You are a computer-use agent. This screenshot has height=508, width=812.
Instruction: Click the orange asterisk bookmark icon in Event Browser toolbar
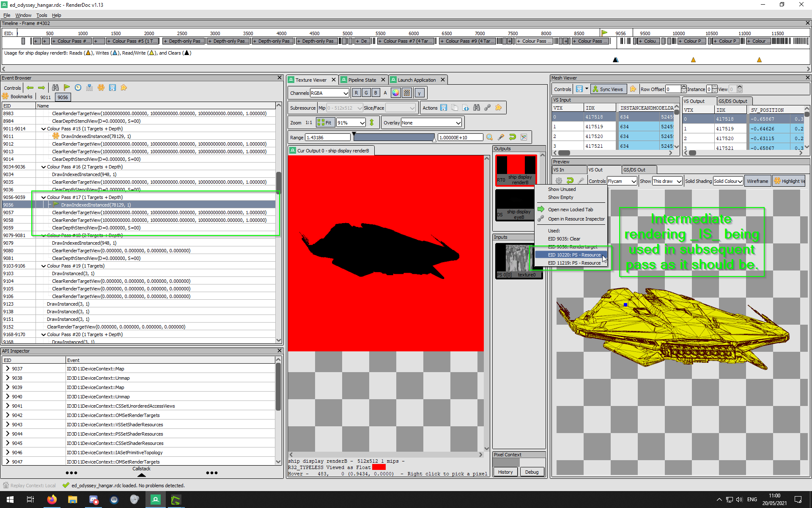tap(101, 88)
